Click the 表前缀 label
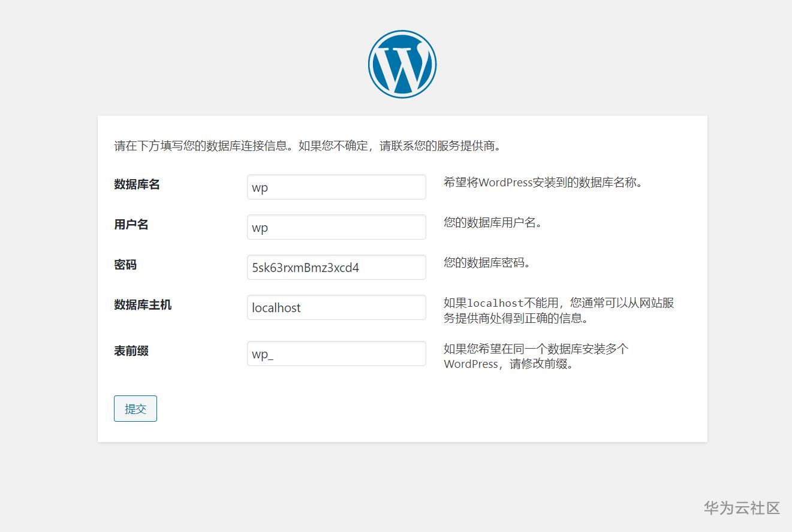 click(131, 351)
